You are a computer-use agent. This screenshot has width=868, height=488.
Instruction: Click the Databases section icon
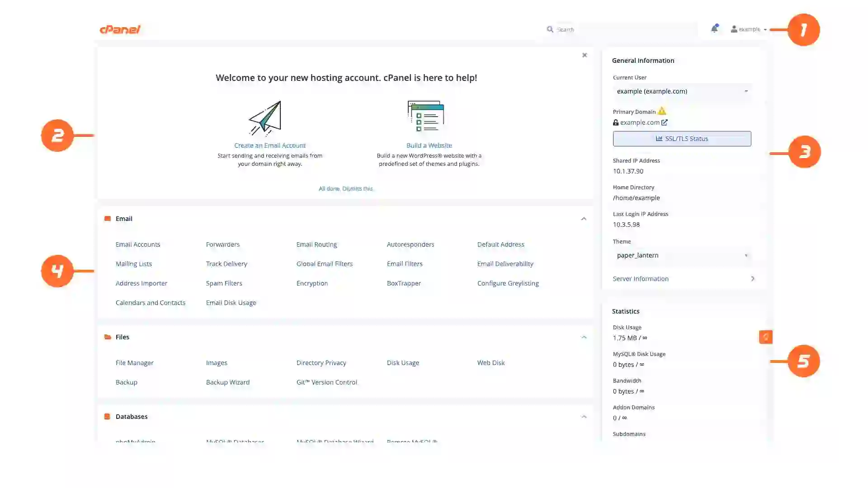coord(107,417)
